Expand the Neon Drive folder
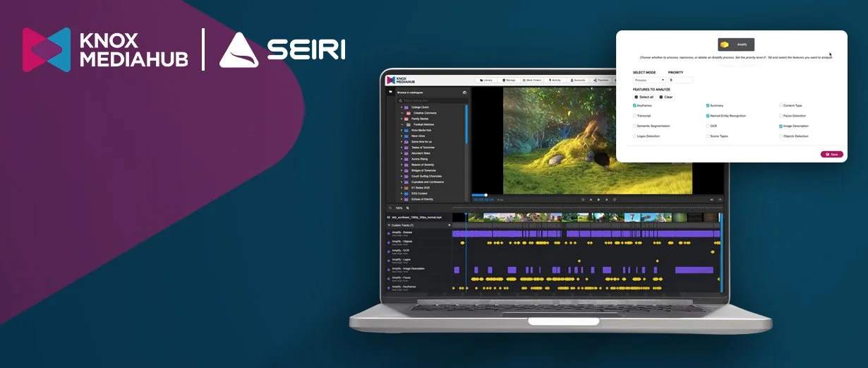This screenshot has width=868, height=368. (x=402, y=136)
